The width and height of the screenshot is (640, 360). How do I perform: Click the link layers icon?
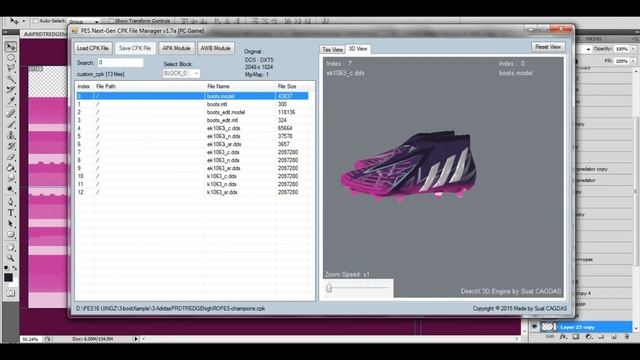pyautogui.click(x=550, y=337)
